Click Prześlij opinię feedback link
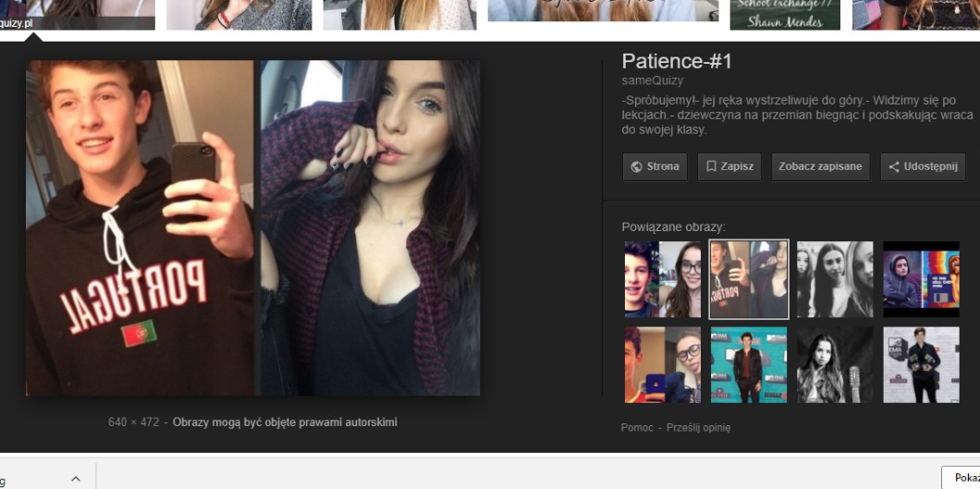 point(698,427)
